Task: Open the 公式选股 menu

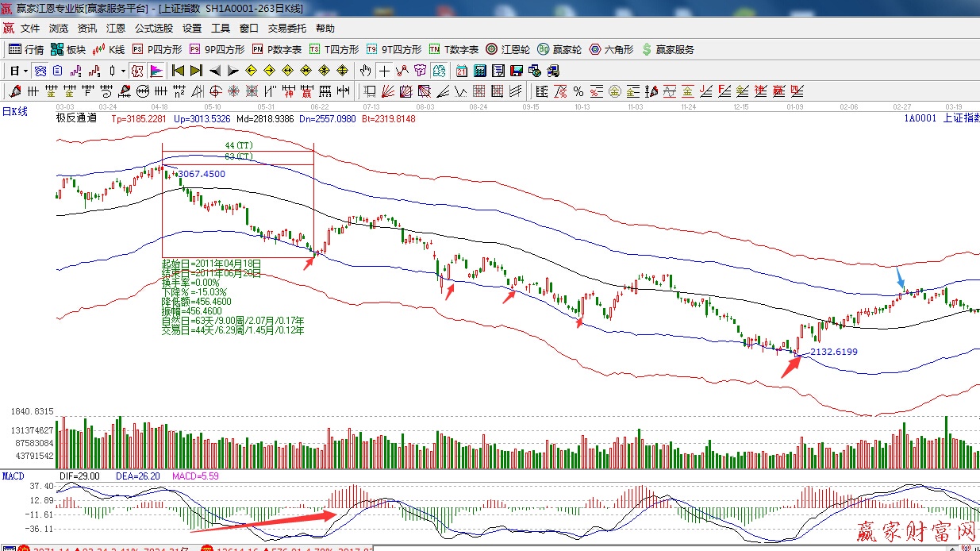Action: coord(154,28)
